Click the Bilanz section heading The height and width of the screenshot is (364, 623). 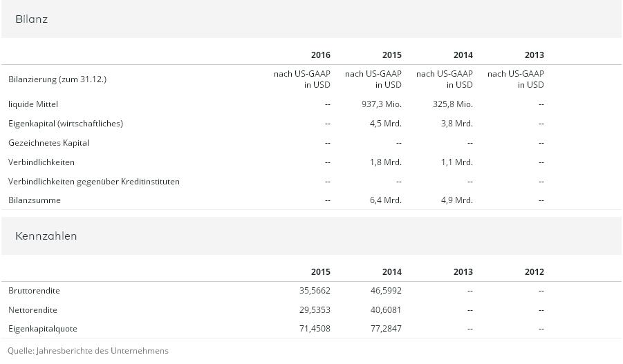coord(31,19)
